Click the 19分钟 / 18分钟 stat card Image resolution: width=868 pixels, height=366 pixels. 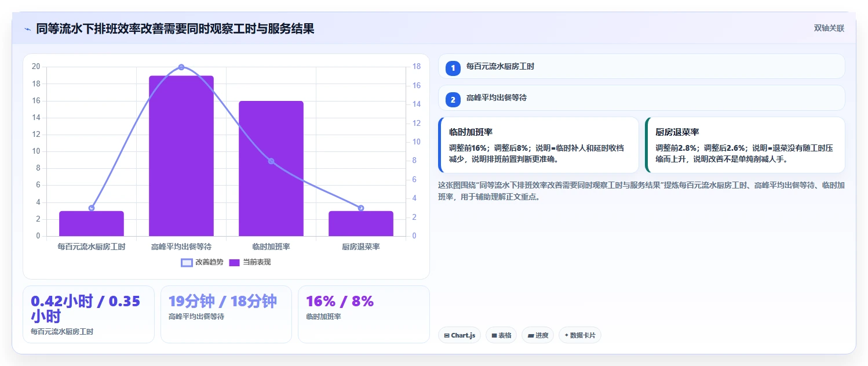226,314
